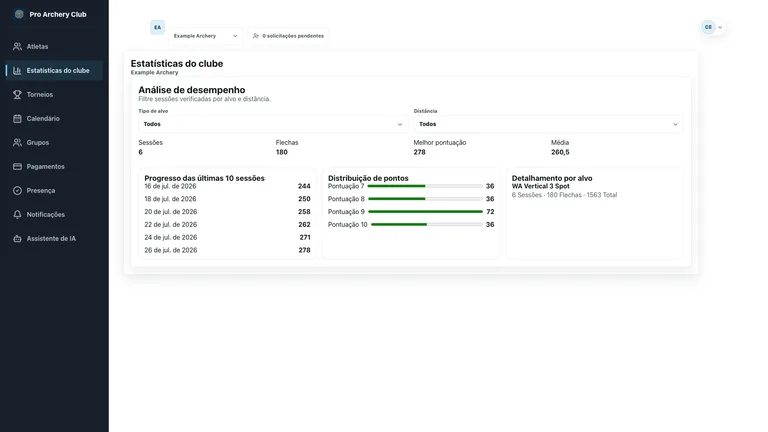Expand the Tipo de alvo dropdown
Screen dimensions: 768x432
[x=273, y=124]
